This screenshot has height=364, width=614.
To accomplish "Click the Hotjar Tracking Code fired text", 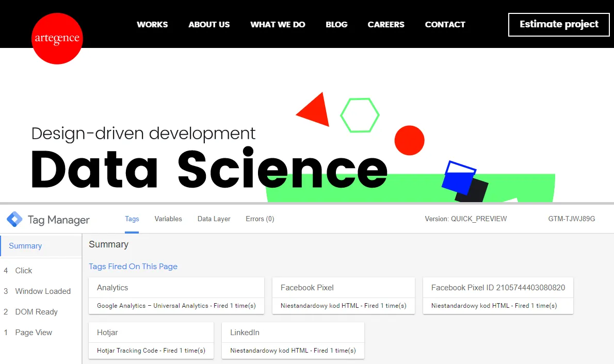I will point(151,351).
